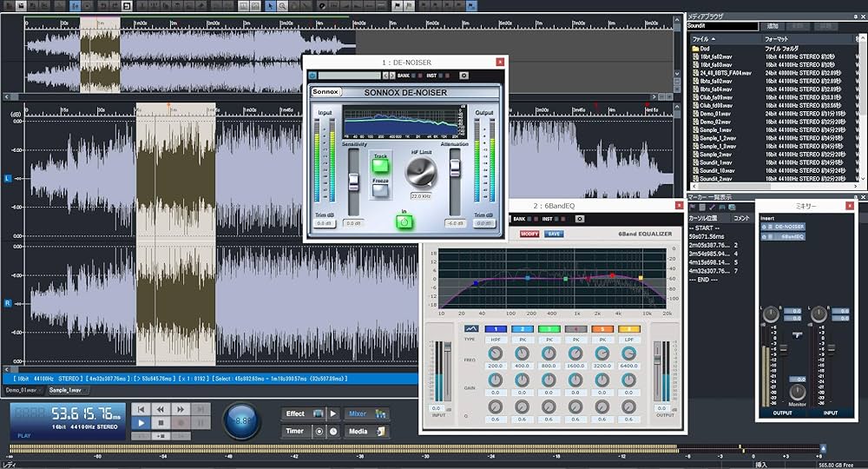
Task: Click the Mixer link icon between channels
Action: point(797,335)
